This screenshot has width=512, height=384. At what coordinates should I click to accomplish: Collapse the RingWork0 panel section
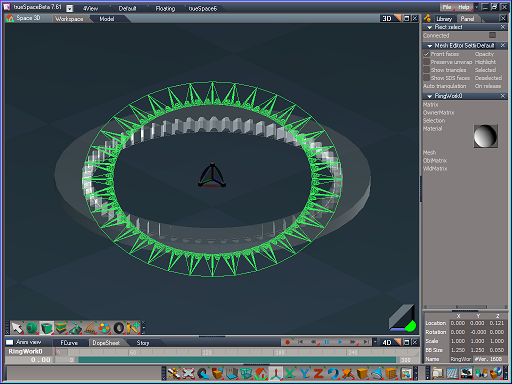pyautogui.click(x=429, y=96)
